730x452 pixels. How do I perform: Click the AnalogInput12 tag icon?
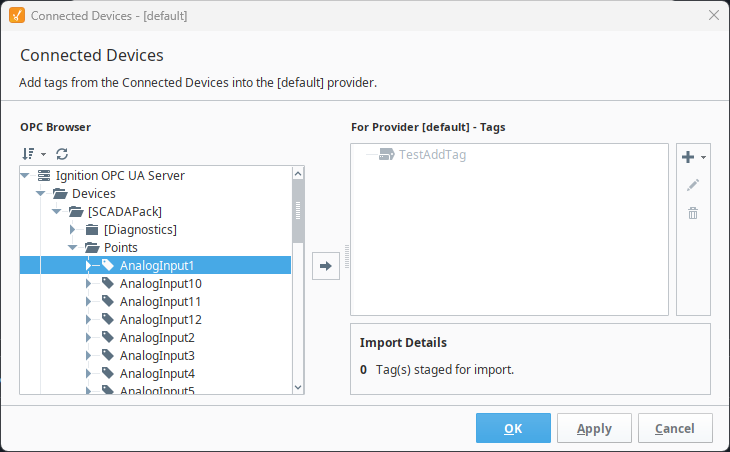point(108,319)
